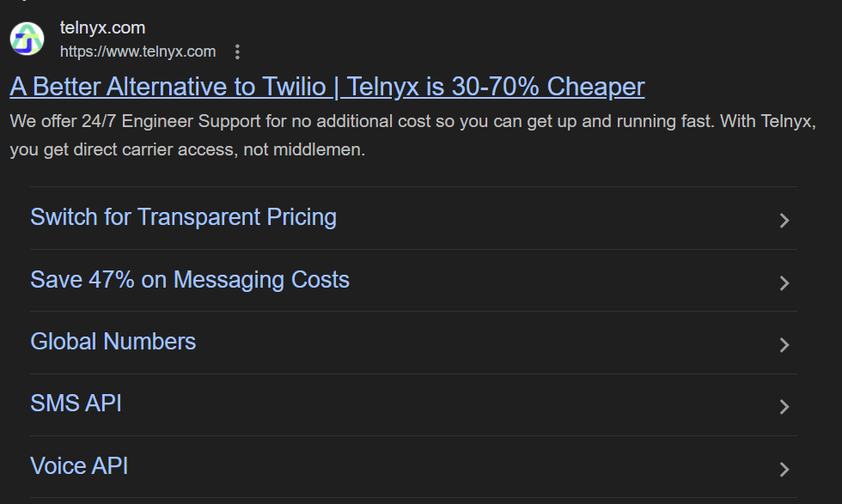
Task: Open the Voice API sitelink
Action: coord(79,466)
